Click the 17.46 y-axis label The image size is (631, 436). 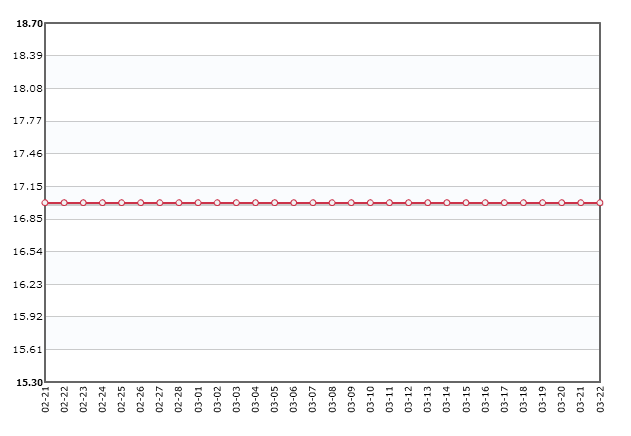27,153
